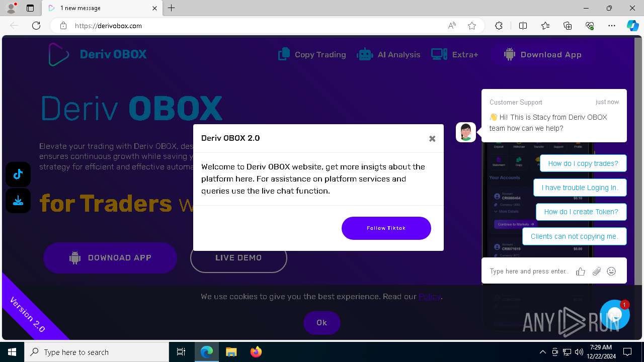The width and height of the screenshot is (644, 362).
Task: Click the chat attachment paperclip icon
Action: click(x=596, y=271)
